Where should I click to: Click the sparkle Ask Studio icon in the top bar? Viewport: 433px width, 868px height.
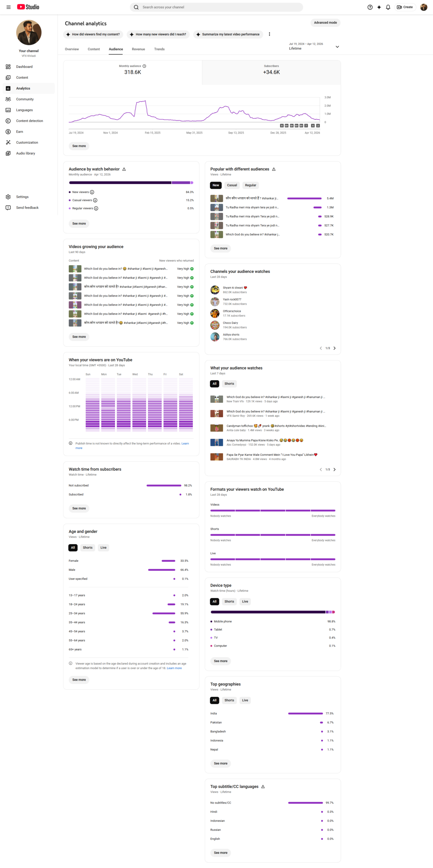[379, 7]
